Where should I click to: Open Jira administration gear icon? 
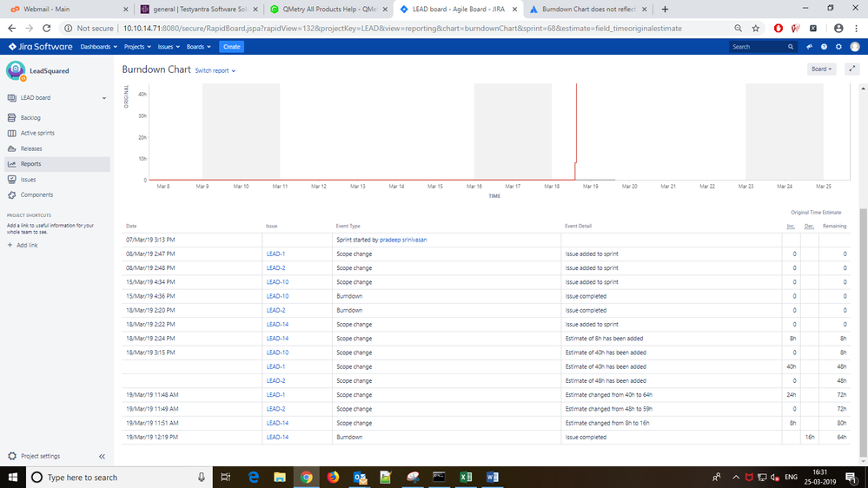click(x=838, y=47)
